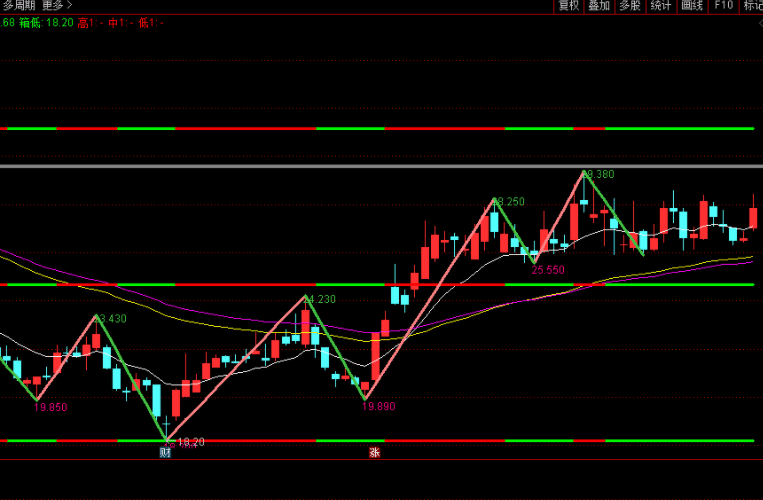Image resolution: width=763 pixels, height=500 pixels.
Task: Open the 统计 statistics tool
Action: pos(660,6)
